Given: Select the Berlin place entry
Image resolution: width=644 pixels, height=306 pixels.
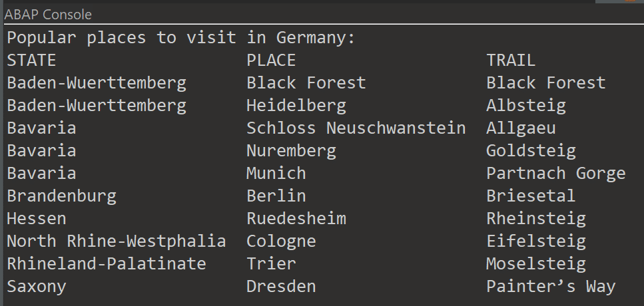Looking at the screenshot, I should pyautogui.click(x=276, y=196).
